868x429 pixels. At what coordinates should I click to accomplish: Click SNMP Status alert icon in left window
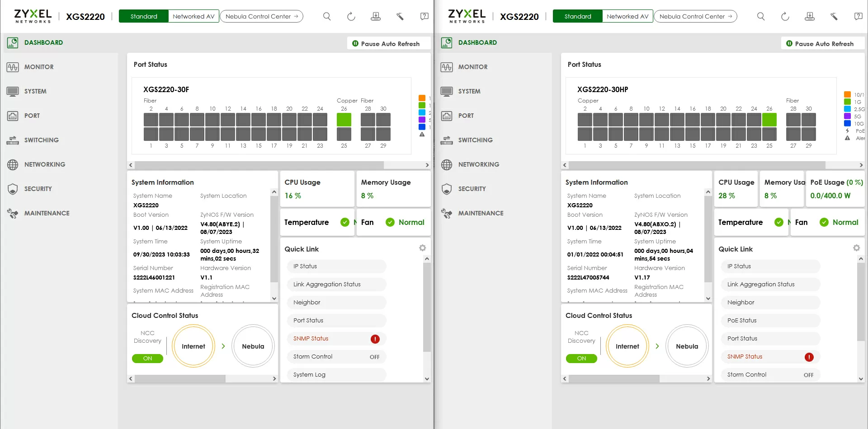(x=375, y=339)
